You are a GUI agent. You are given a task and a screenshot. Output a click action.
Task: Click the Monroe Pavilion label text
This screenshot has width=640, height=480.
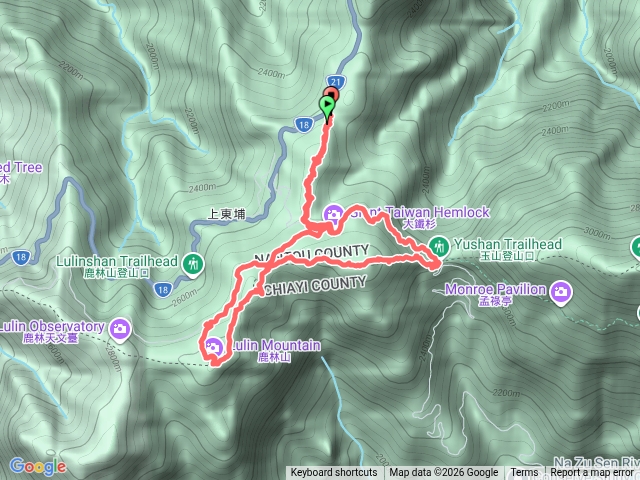pos(496,289)
